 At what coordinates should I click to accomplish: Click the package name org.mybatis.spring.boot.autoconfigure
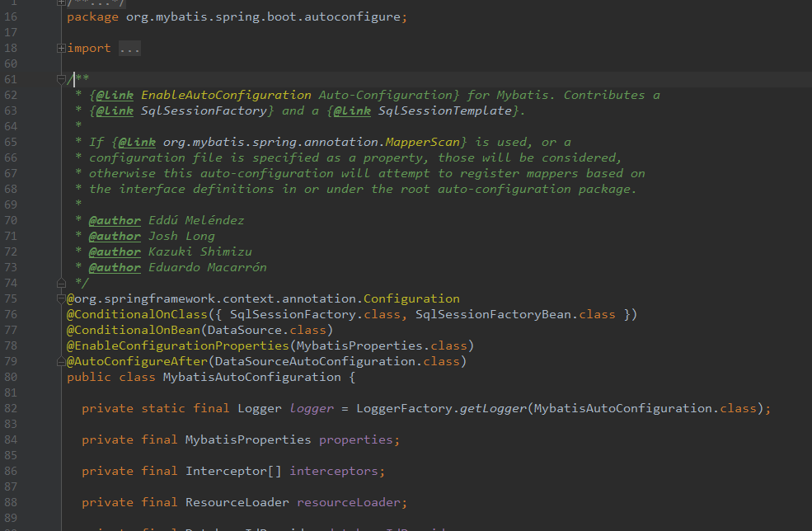pyautogui.click(x=263, y=17)
